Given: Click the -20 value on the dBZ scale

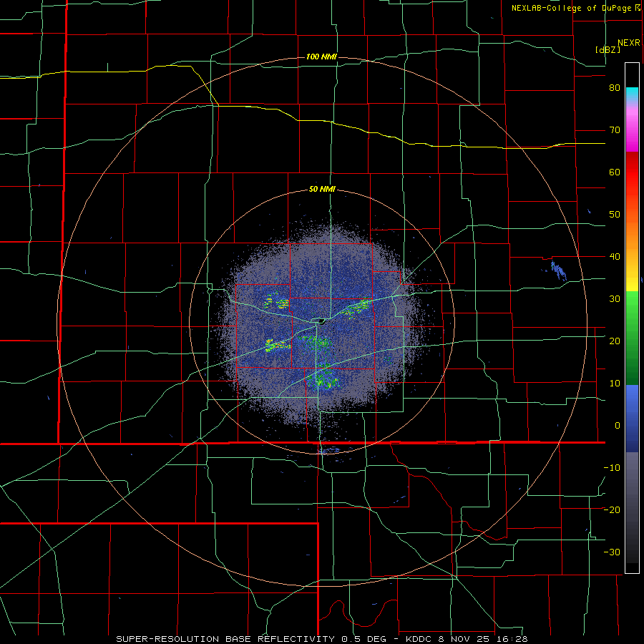Looking at the screenshot, I should click(x=612, y=510).
